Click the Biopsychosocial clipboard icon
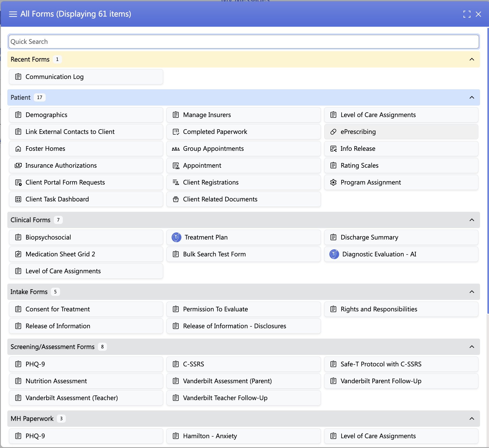The image size is (489, 448). 18,237
